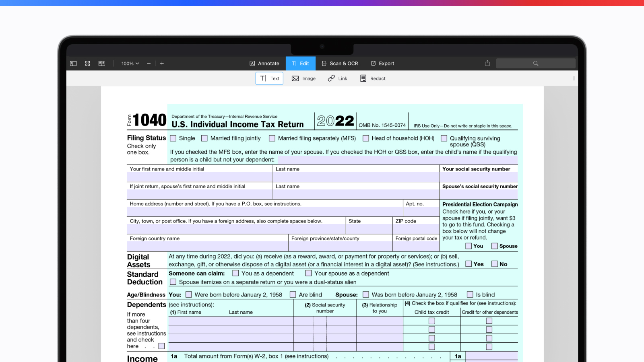Check the Married filing jointly box

pyautogui.click(x=204, y=138)
